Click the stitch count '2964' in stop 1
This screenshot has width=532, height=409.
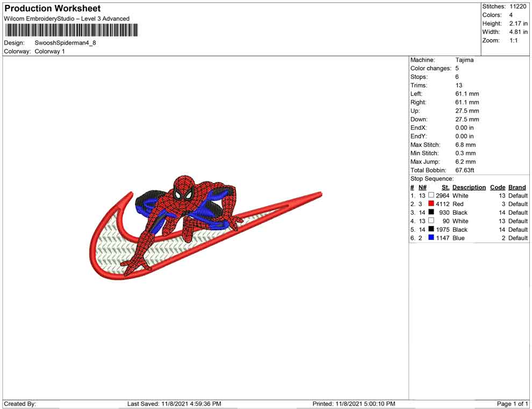click(442, 195)
